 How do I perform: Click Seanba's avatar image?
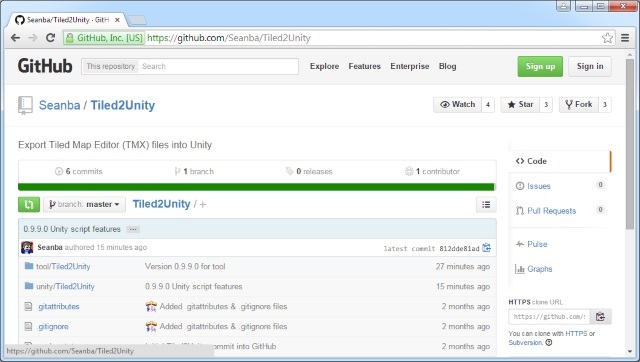pyautogui.click(x=27, y=247)
